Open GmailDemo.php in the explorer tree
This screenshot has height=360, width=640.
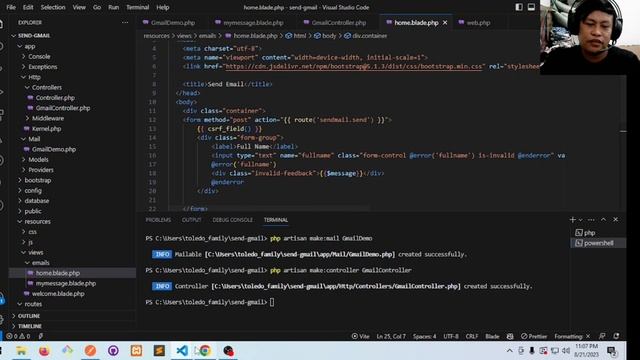point(54,149)
